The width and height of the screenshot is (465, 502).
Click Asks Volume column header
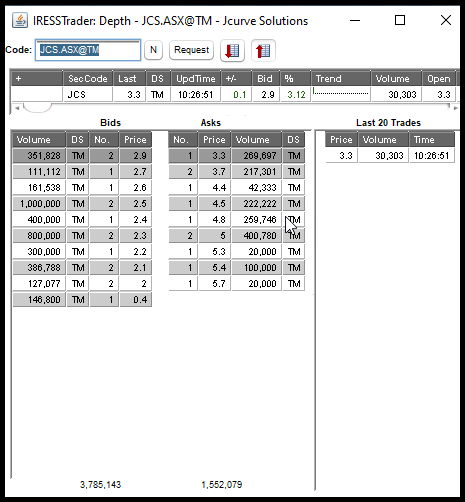256,139
